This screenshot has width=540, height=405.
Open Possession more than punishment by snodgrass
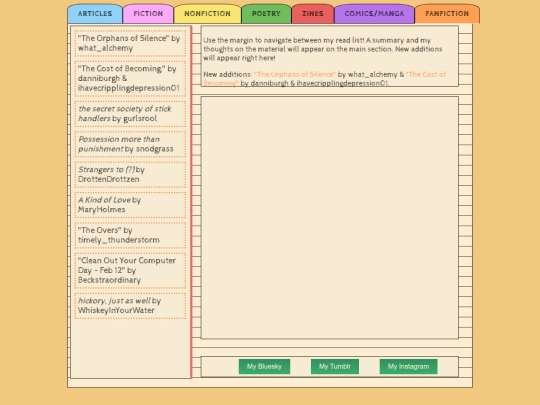[x=130, y=144]
